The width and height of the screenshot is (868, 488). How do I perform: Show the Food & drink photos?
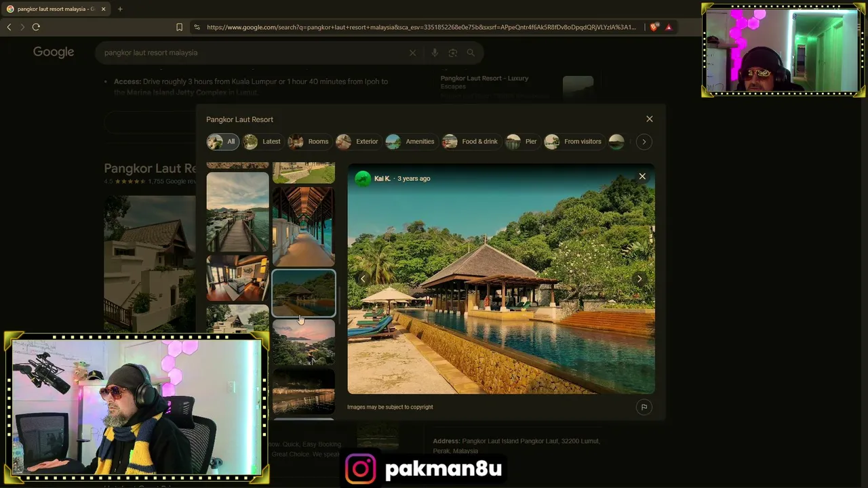coord(471,142)
